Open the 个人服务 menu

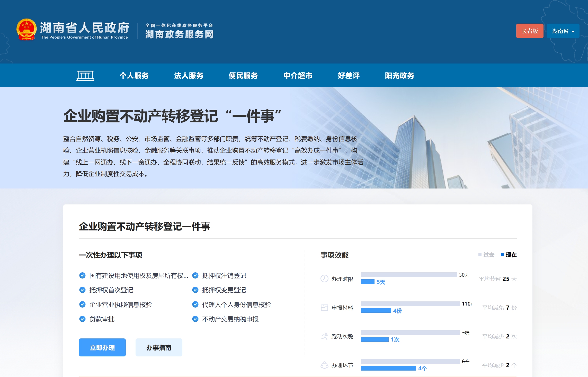tap(134, 76)
